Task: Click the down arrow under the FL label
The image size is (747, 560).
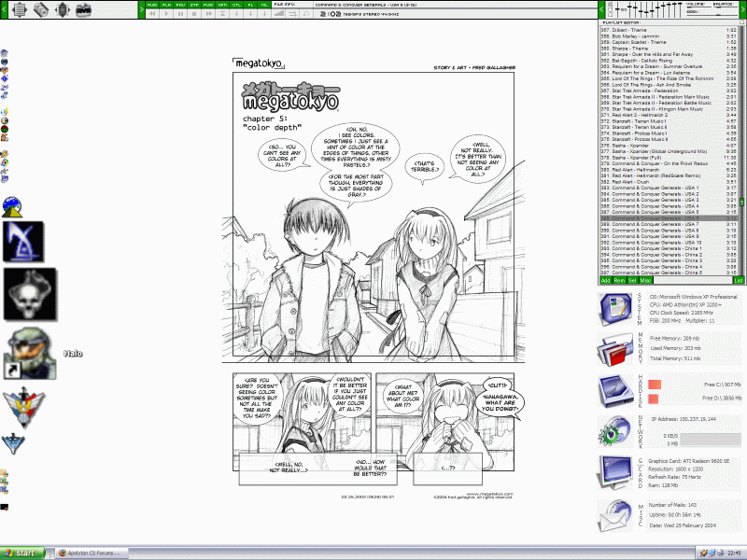Action: pyautogui.click(x=250, y=14)
